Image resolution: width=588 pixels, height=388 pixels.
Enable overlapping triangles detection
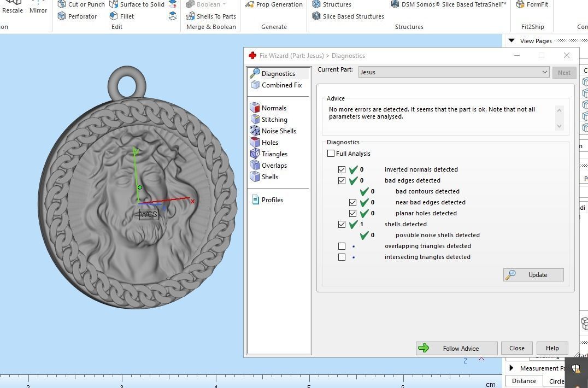(342, 246)
